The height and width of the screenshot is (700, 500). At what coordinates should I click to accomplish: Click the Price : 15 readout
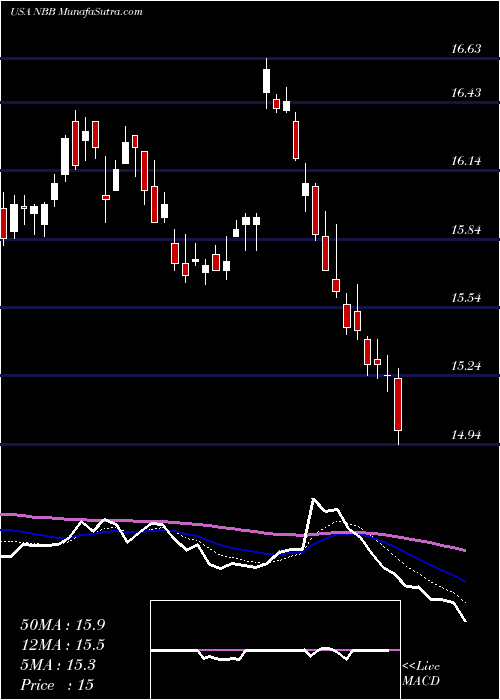(57, 684)
